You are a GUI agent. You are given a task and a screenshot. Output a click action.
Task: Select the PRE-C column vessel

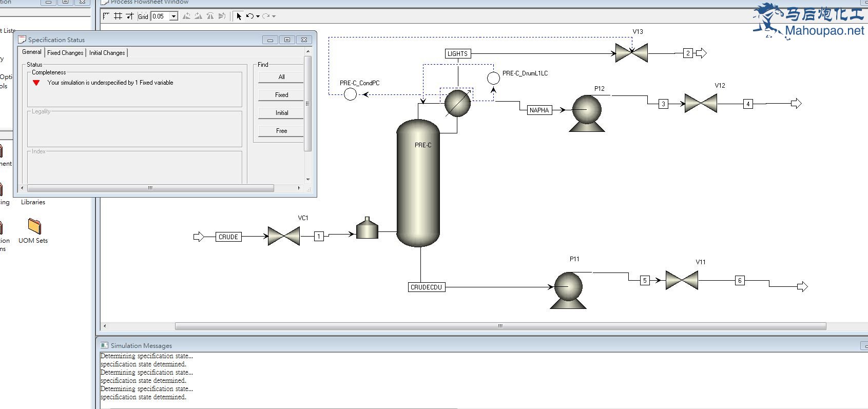click(x=418, y=183)
